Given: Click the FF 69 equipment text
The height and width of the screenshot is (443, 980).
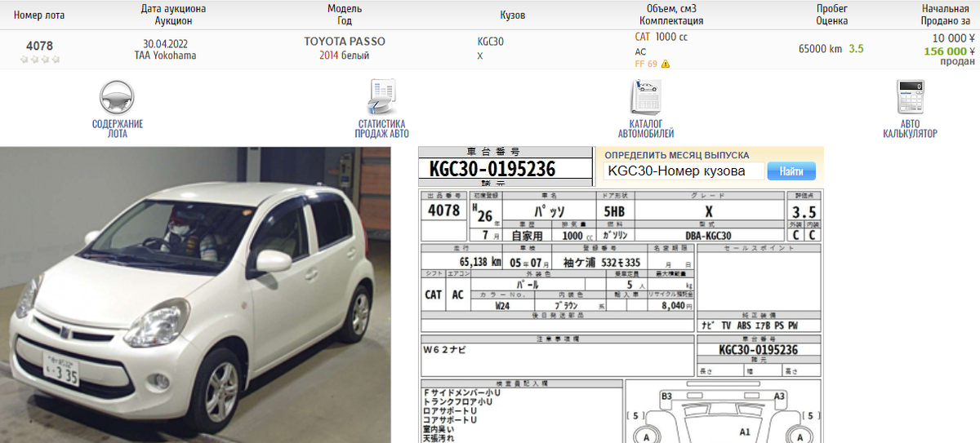Looking at the screenshot, I should 646,64.
